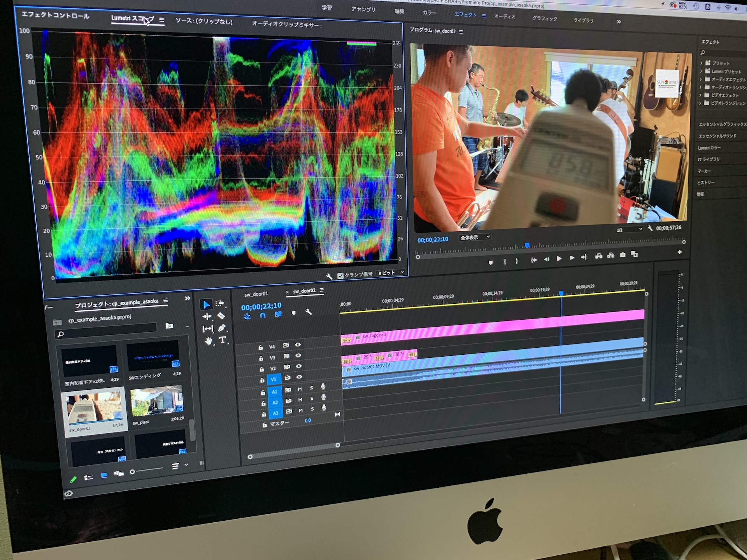Mute audio track A1
747x560 pixels.
pyautogui.click(x=300, y=389)
